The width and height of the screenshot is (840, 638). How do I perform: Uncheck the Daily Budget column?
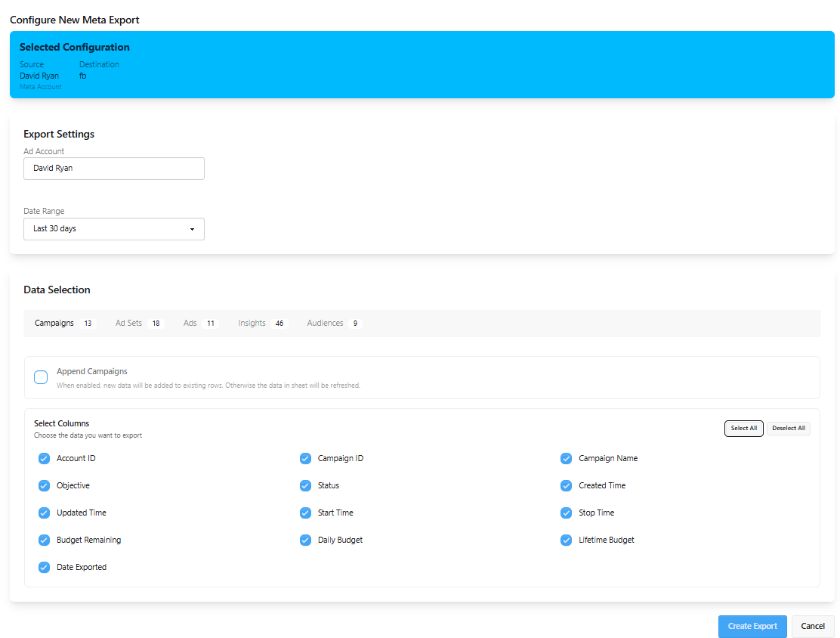tap(305, 540)
